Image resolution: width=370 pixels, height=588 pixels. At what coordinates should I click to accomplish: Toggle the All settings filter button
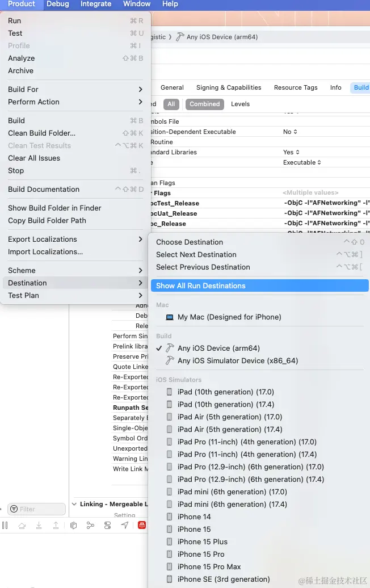(x=171, y=104)
